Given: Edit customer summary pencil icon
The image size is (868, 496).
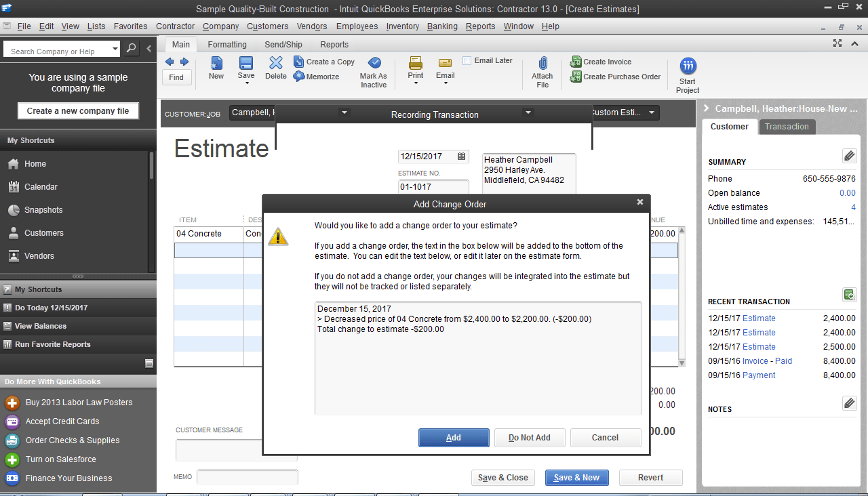Looking at the screenshot, I should pos(850,156).
